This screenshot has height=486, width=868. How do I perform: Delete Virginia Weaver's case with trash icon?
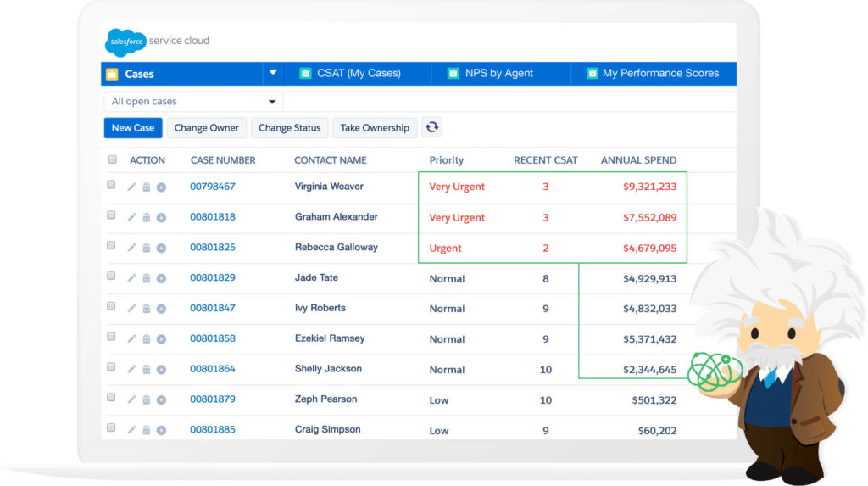(146, 187)
